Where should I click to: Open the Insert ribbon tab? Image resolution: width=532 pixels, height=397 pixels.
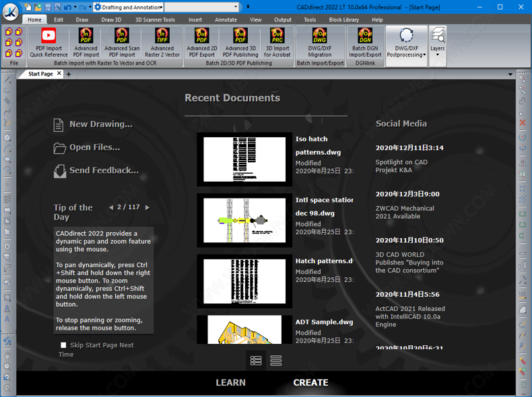(x=195, y=20)
